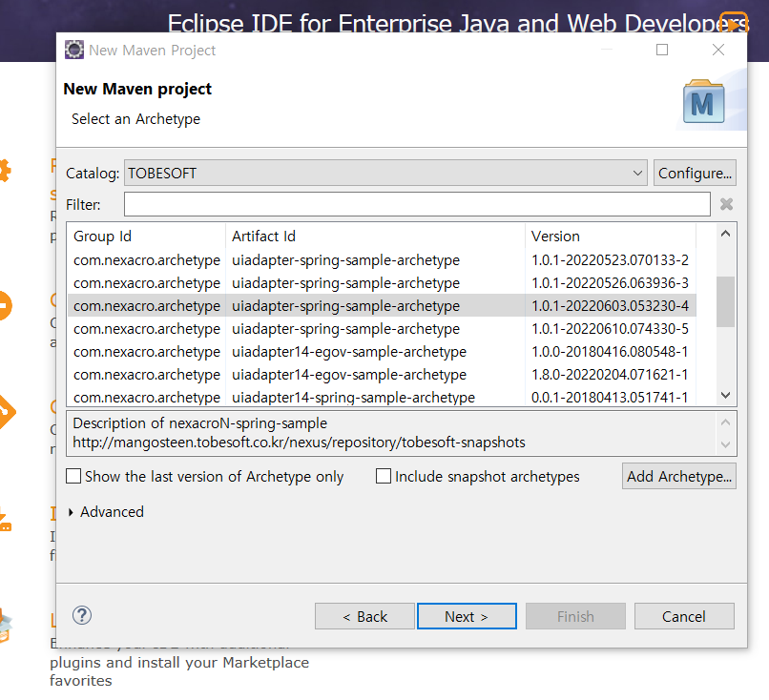Click Description of nexacroN-spring-sample text
This screenshot has height=700, width=769.
[199, 423]
